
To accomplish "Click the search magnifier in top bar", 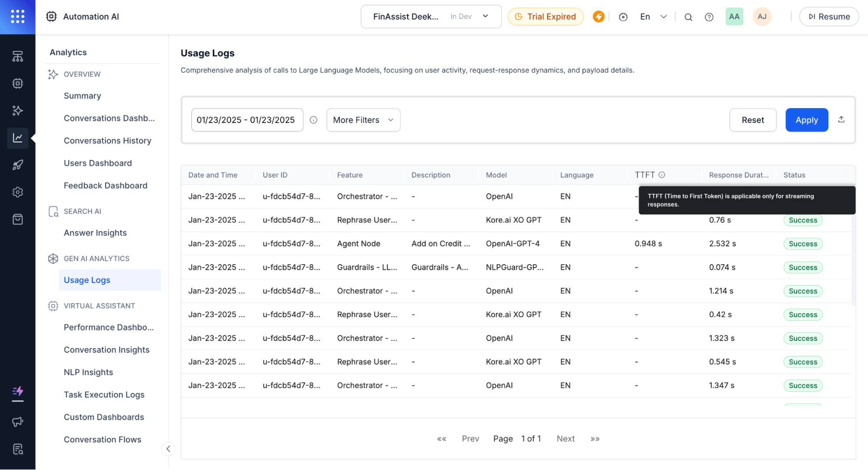I will point(688,17).
